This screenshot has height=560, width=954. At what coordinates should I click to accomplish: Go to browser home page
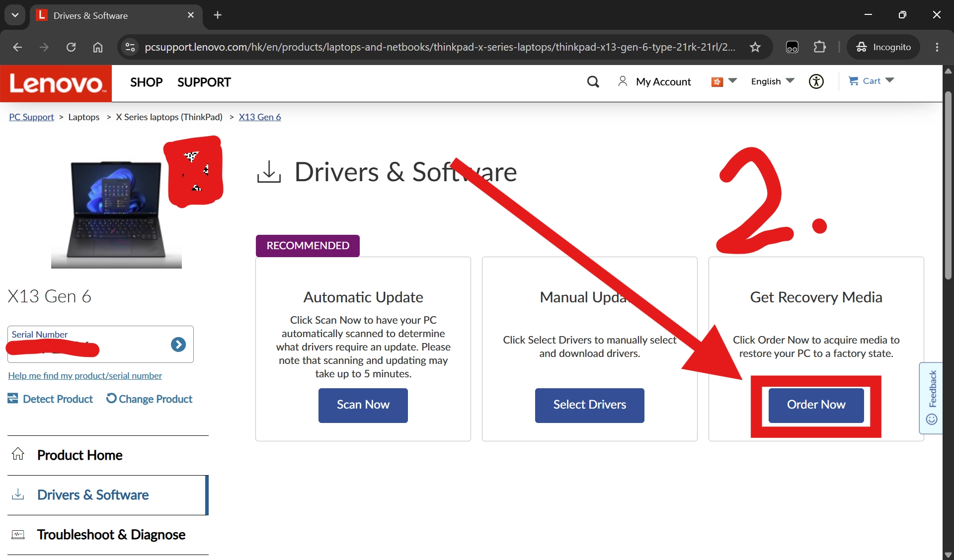tap(98, 47)
